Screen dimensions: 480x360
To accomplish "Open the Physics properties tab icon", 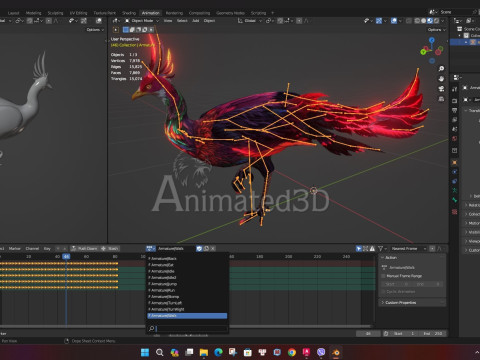I will coord(455,172).
